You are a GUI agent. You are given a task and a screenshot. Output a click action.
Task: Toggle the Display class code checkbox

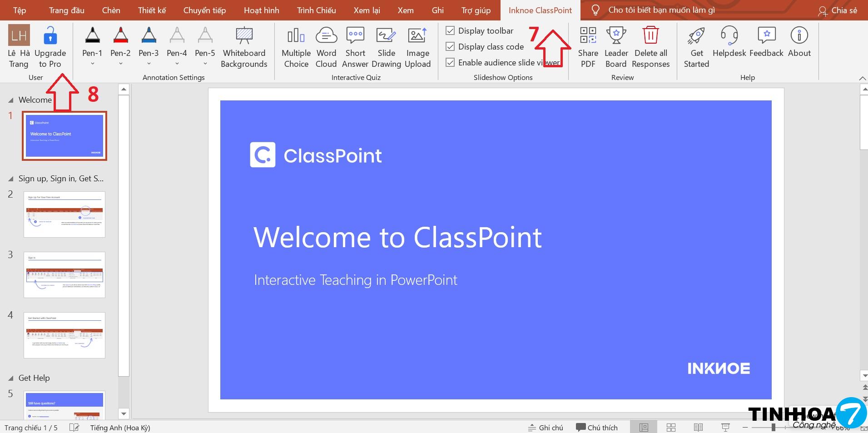(x=450, y=47)
